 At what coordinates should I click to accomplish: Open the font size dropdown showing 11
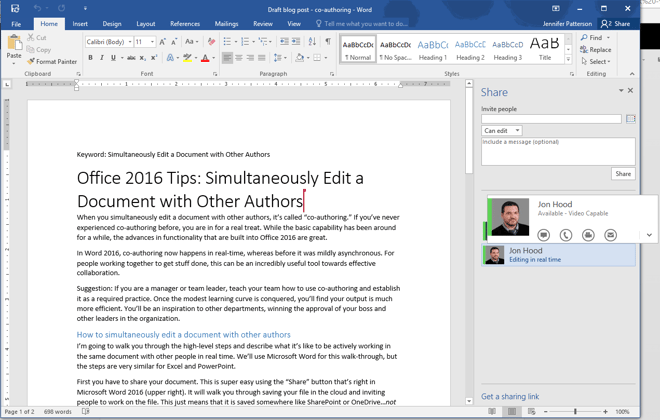(x=152, y=42)
